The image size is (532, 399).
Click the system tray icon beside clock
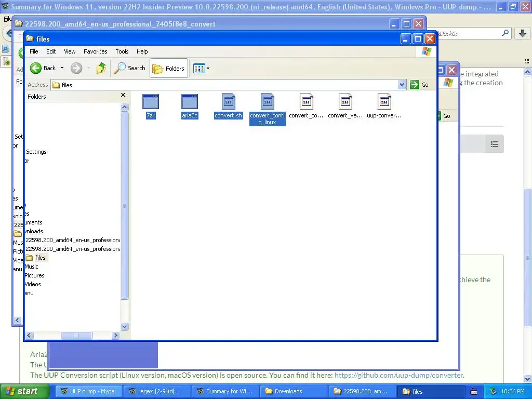click(x=494, y=391)
